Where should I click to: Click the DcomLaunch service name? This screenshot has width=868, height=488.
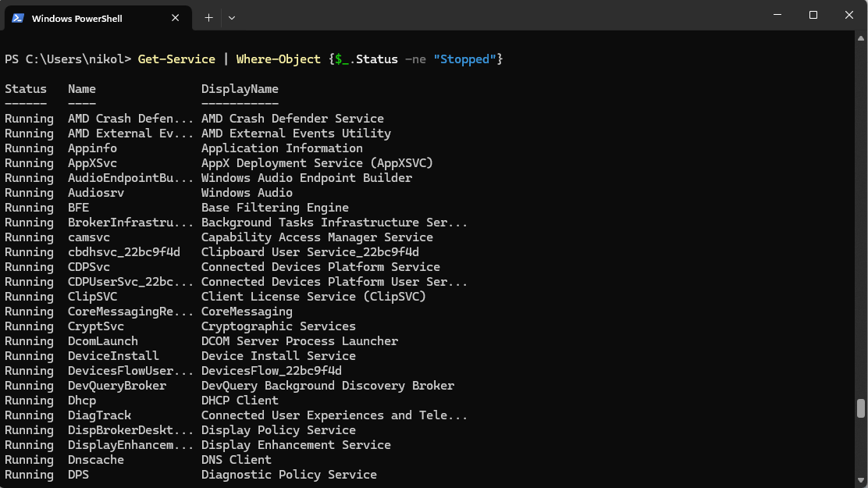click(103, 341)
